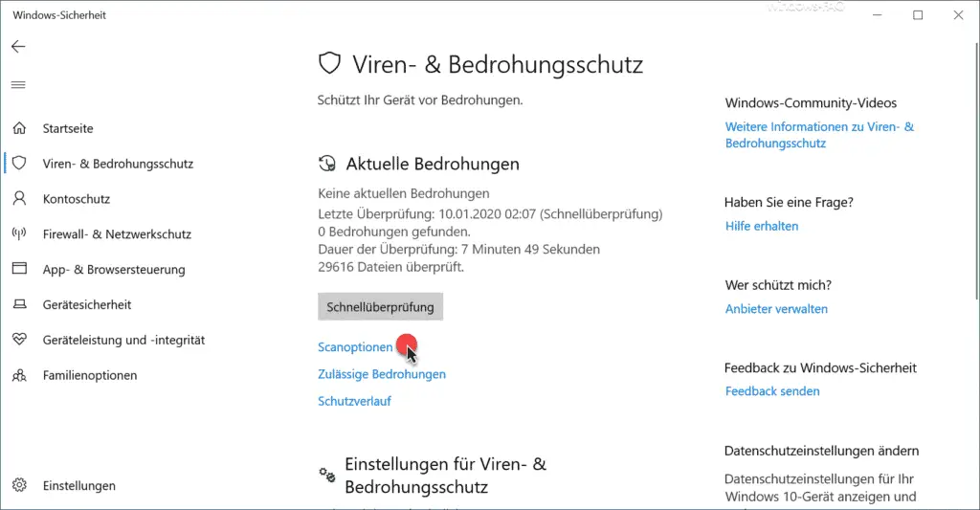Screen dimensions: 980x510
Task: Click the Einstellungen gear icon
Action: pos(19,485)
